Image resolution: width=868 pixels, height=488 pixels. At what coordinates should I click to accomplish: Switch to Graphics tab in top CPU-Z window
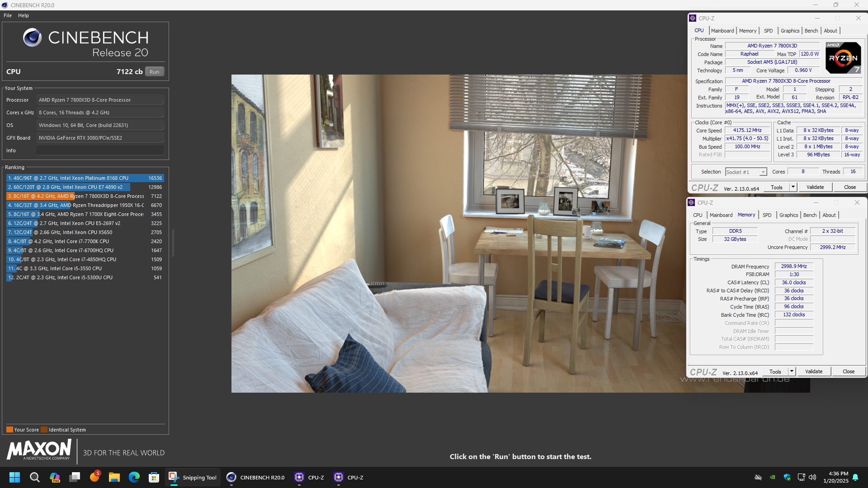(790, 31)
